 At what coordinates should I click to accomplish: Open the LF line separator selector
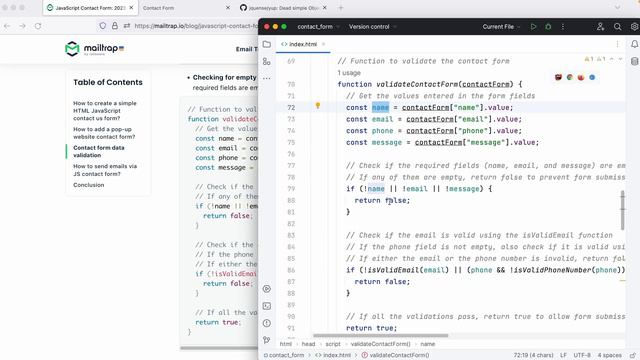coord(563,356)
